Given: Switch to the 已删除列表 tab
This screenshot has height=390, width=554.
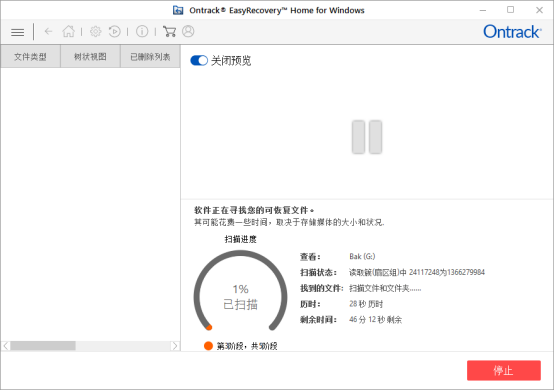Looking at the screenshot, I should [x=150, y=57].
